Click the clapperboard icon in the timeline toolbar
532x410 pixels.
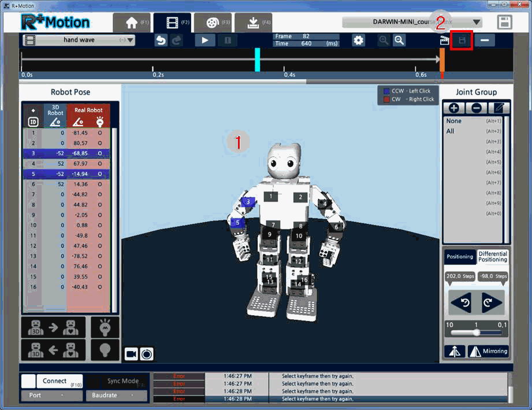(x=444, y=40)
